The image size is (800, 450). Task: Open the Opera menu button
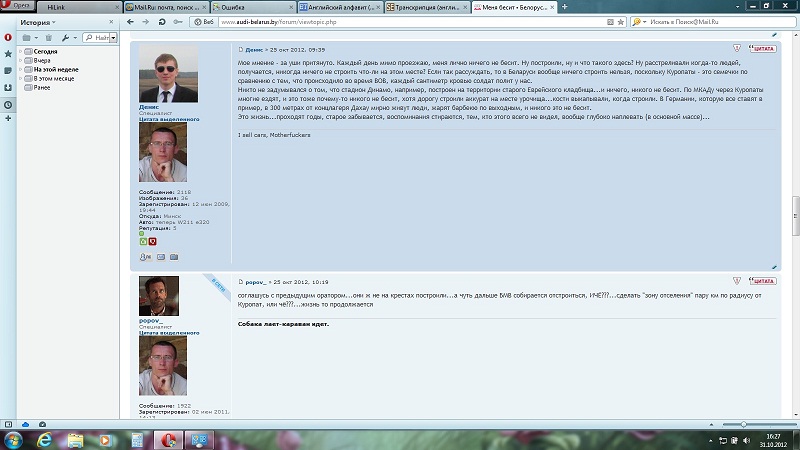(x=17, y=6)
